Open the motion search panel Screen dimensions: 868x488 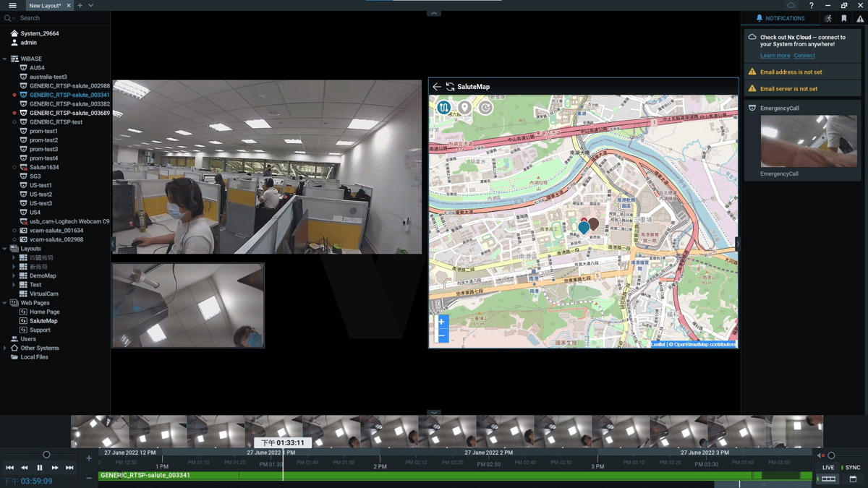(827, 18)
